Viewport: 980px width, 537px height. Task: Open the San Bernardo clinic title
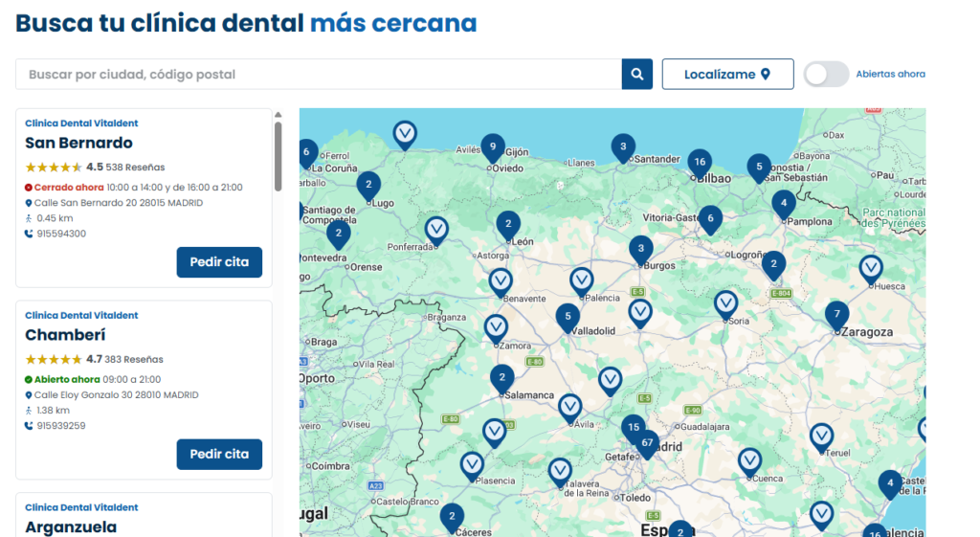pyautogui.click(x=78, y=143)
